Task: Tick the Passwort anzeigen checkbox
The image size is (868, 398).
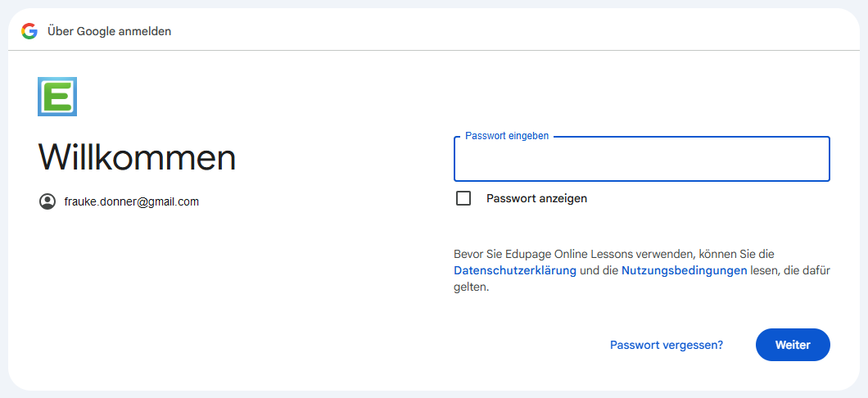Action: point(463,198)
